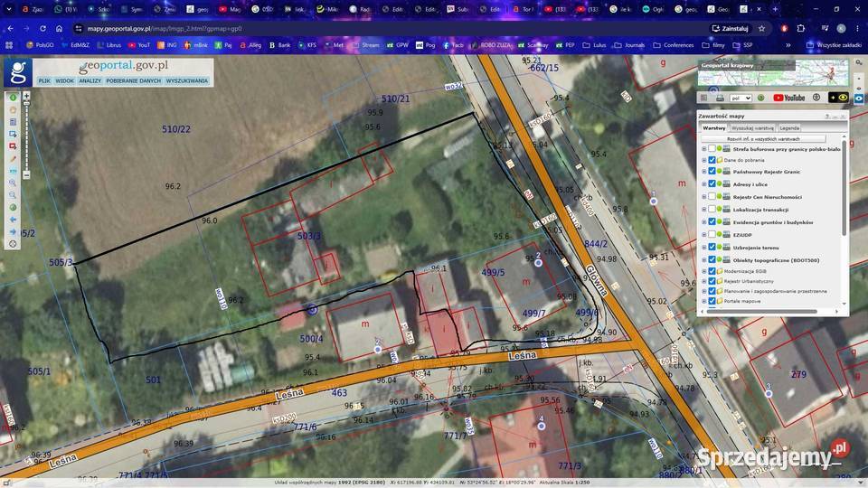Switch to Wyszukaj warstwę tab
Viewport: 868px width, 488px height.
[752, 127]
